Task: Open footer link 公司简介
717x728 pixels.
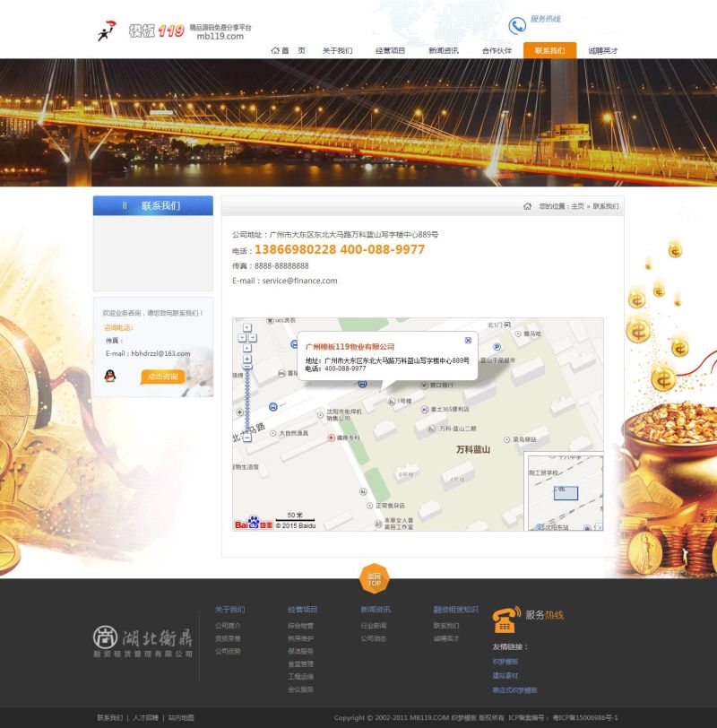Action: click(228, 626)
